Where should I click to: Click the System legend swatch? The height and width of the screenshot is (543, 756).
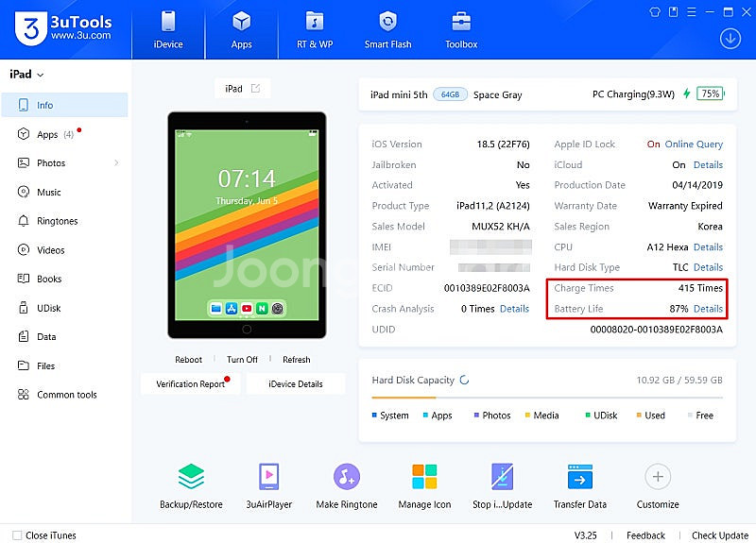coord(374,415)
